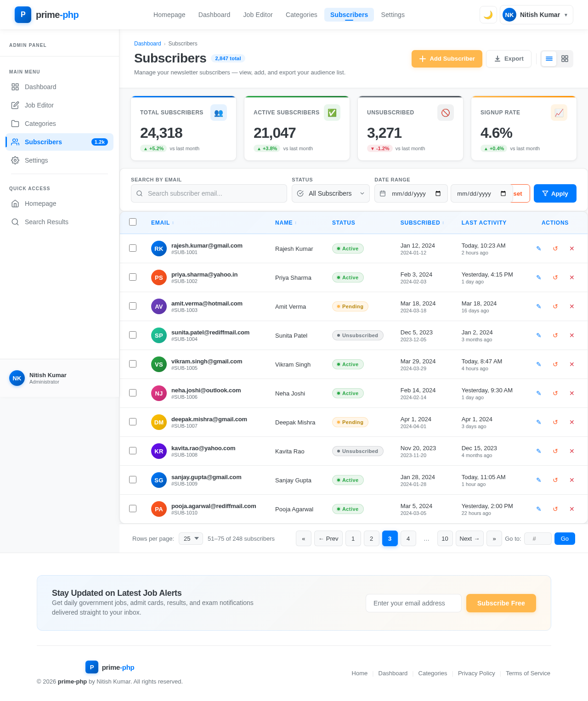Tick vikram.singh@gmail.com row checkbox
The height and width of the screenshot is (701, 588).
pyautogui.click(x=133, y=364)
